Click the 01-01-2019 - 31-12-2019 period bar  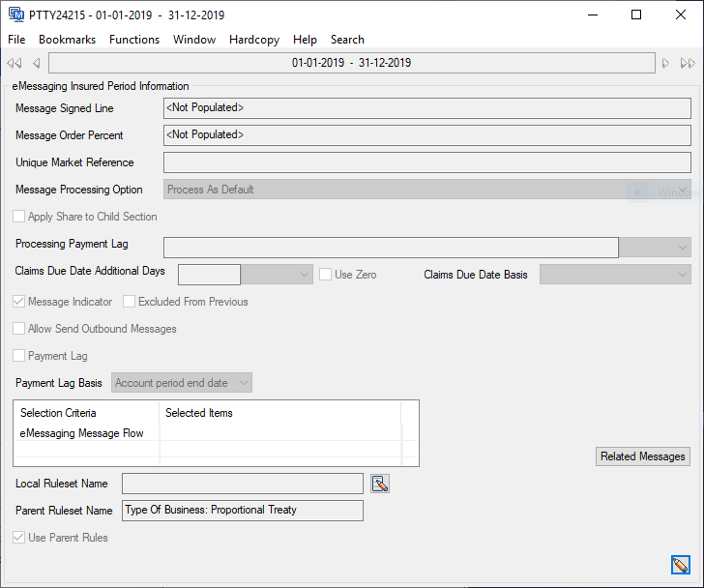(x=351, y=63)
